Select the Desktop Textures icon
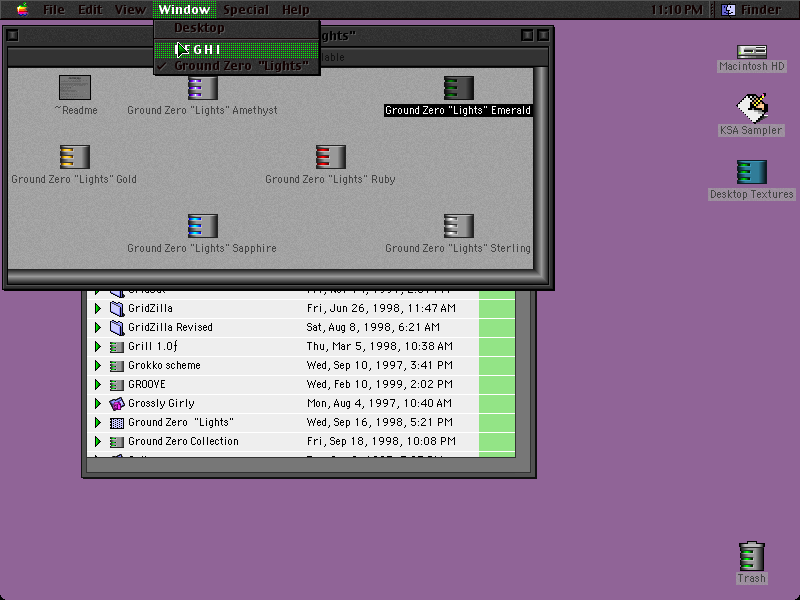 (752, 171)
